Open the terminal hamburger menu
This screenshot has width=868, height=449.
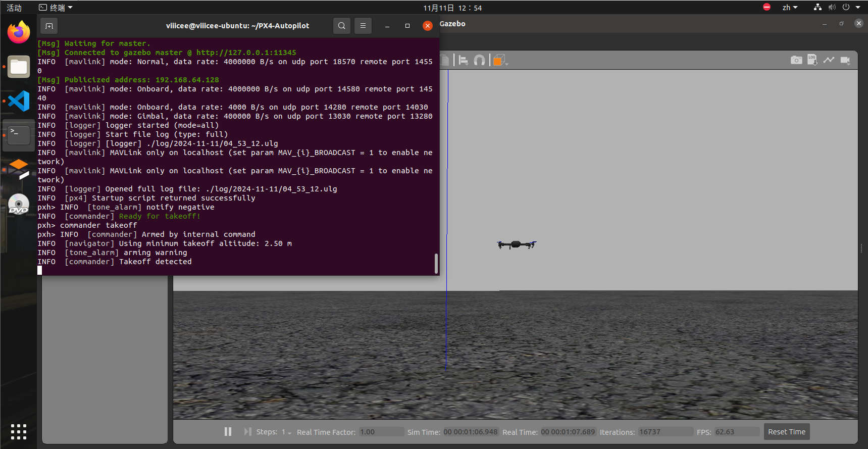(x=363, y=26)
